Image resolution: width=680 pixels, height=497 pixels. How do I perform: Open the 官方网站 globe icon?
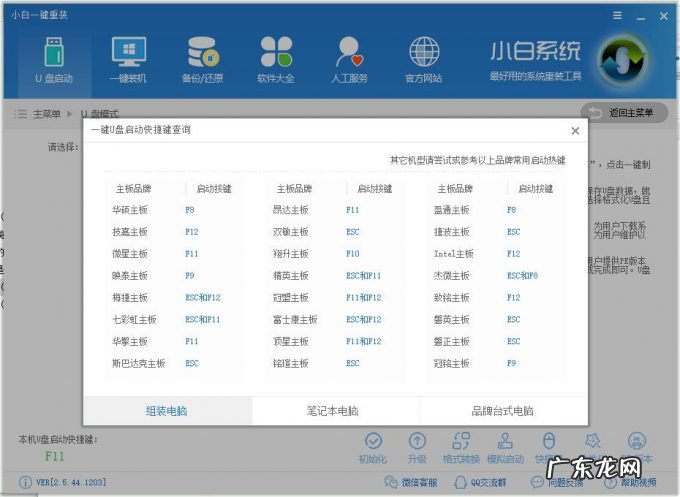click(424, 52)
